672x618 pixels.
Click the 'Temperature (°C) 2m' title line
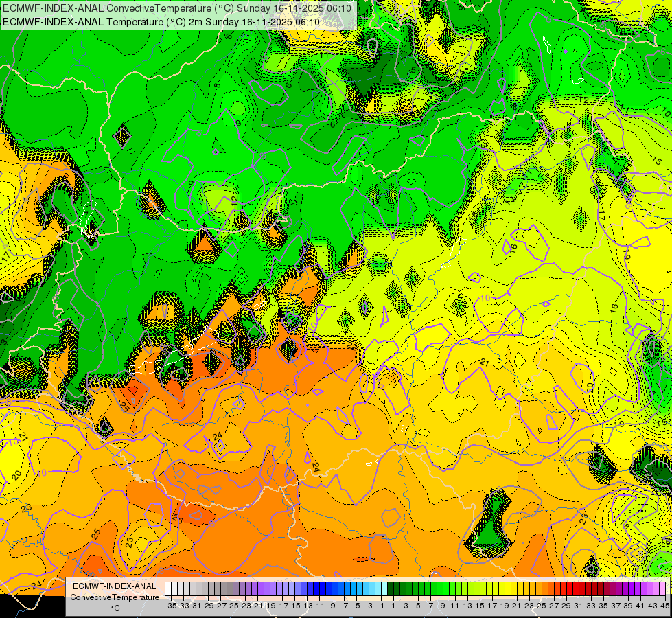(x=161, y=22)
